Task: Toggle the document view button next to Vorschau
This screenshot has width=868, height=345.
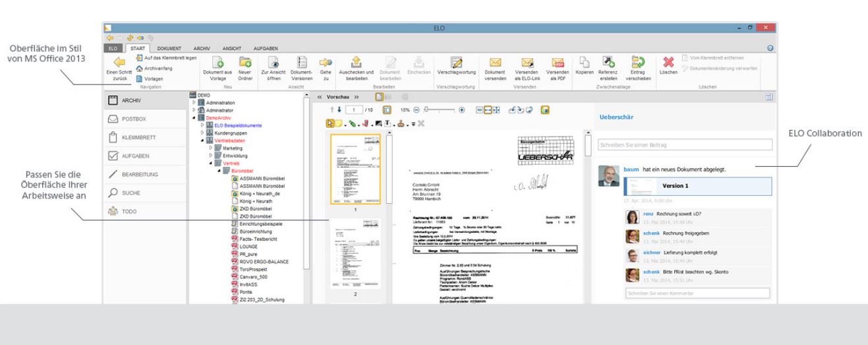Action: pos(379,96)
